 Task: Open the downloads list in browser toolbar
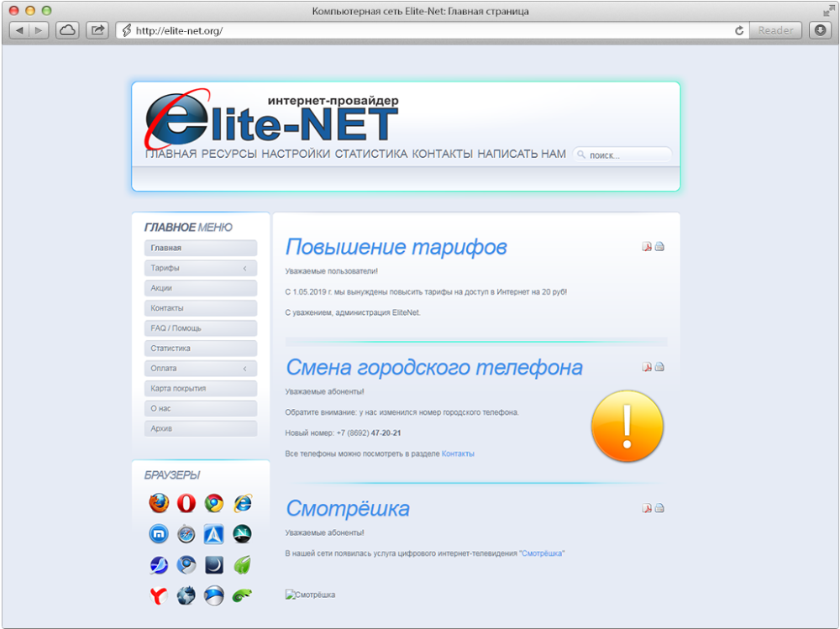coord(819,29)
